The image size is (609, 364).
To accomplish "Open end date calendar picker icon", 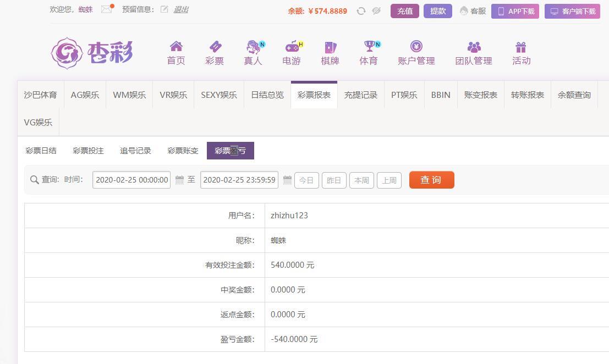I will pos(287,180).
